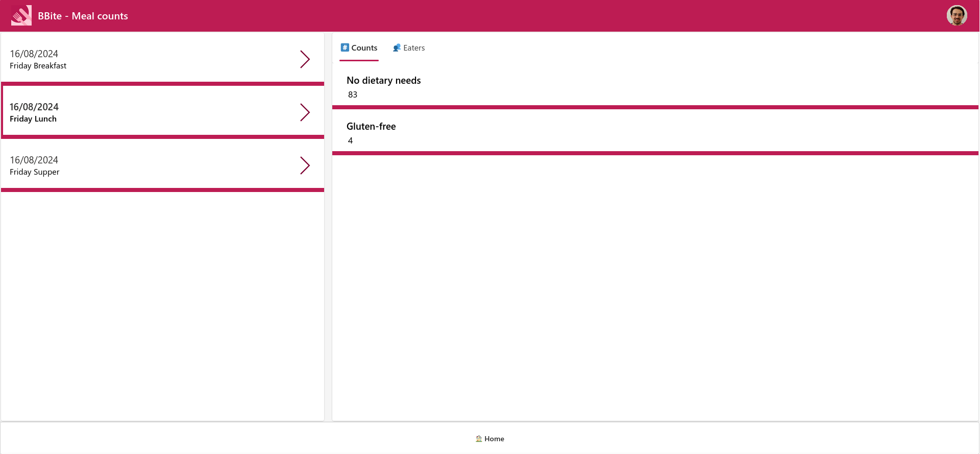Click the count 83 under No dietary needs
The height and width of the screenshot is (454, 980).
(353, 94)
